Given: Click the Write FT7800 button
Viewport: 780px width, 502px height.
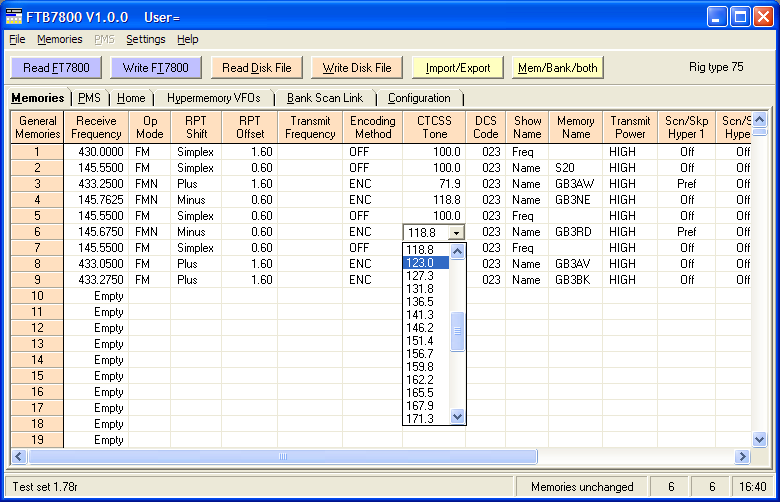Looking at the screenshot, I should (x=156, y=68).
